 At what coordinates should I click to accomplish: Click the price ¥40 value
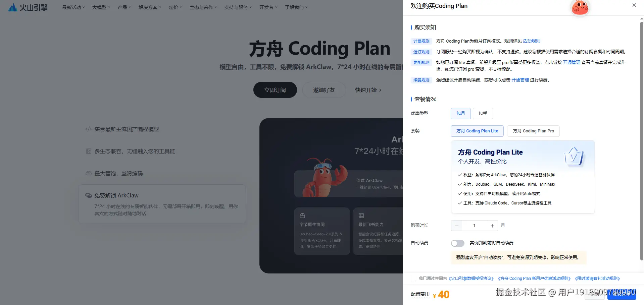click(441, 295)
